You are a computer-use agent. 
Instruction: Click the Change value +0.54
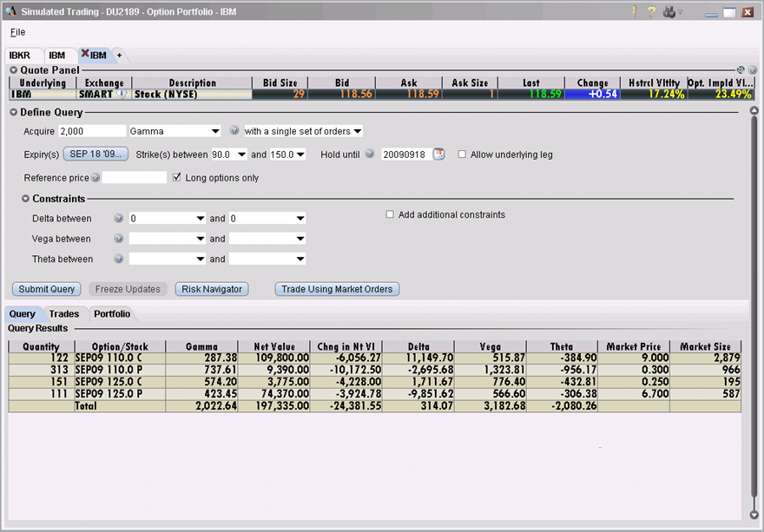[603, 94]
